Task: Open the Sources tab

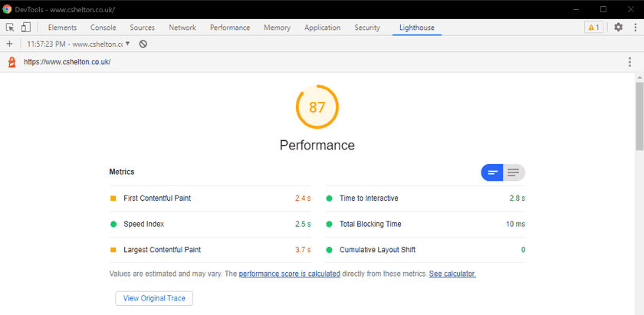Action: tap(142, 28)
